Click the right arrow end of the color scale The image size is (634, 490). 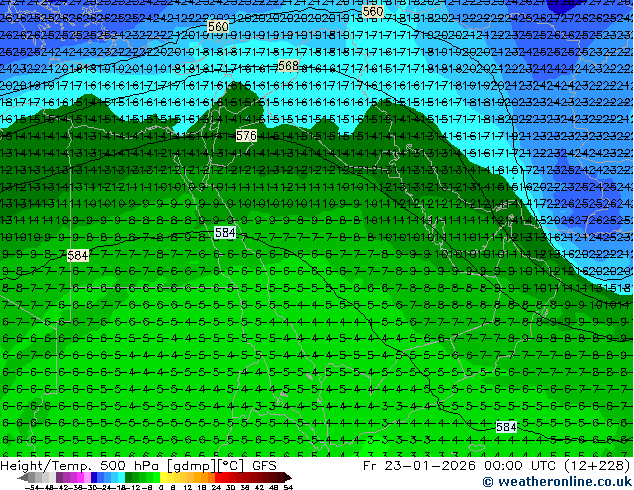(x=288, y=477)
